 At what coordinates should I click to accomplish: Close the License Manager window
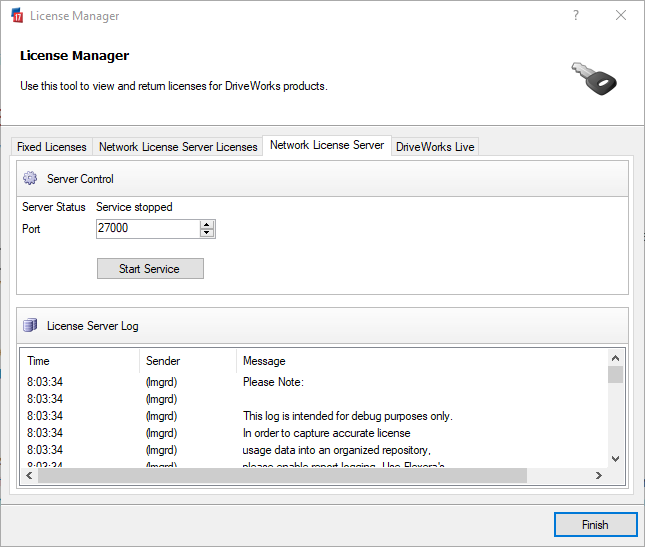pos(621,16)
